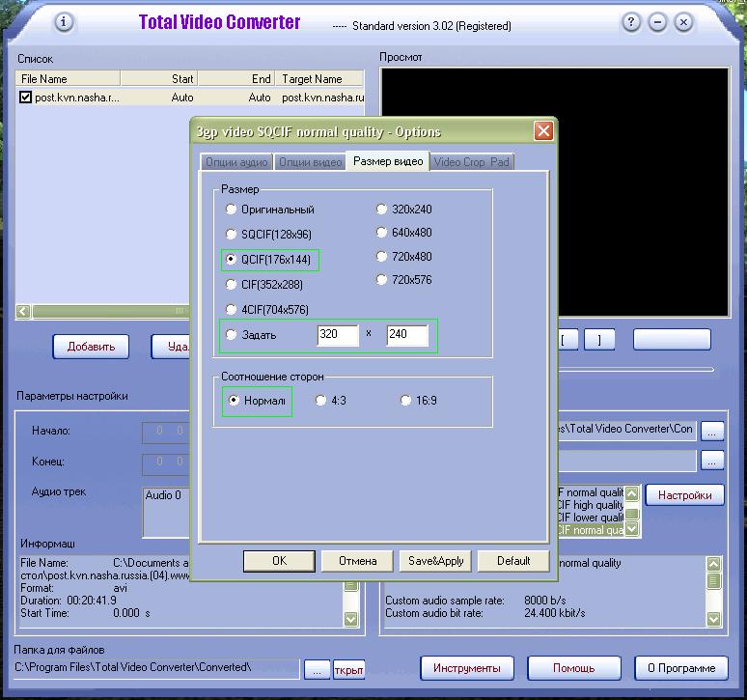This screenshot has height=700, width=747.
Task: Click up arrow of profile info scrollbar
Action: coord(713,564)
